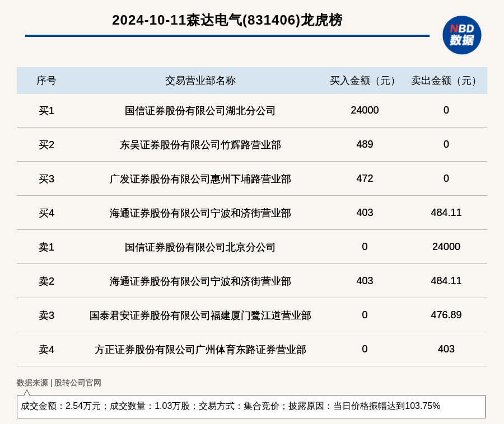Click 国泰君安证券 福建厦门鹭江道营业部

coord(200,315)
